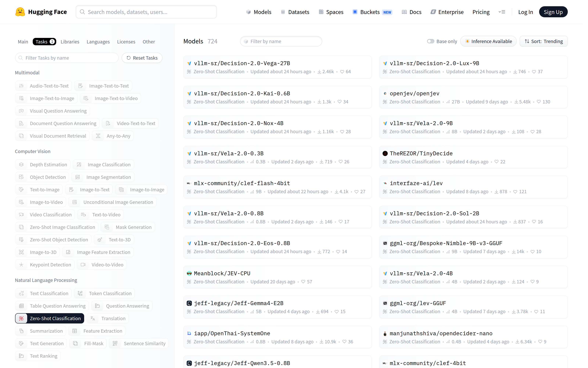
Task: Open the Spaces navigation item
Action: coord(331,12)
